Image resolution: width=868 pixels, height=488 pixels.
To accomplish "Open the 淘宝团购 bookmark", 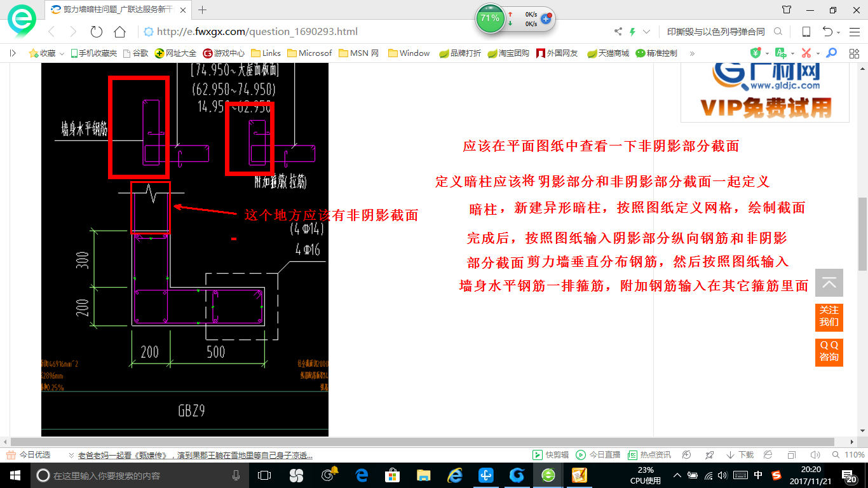I will click(508, 53).
